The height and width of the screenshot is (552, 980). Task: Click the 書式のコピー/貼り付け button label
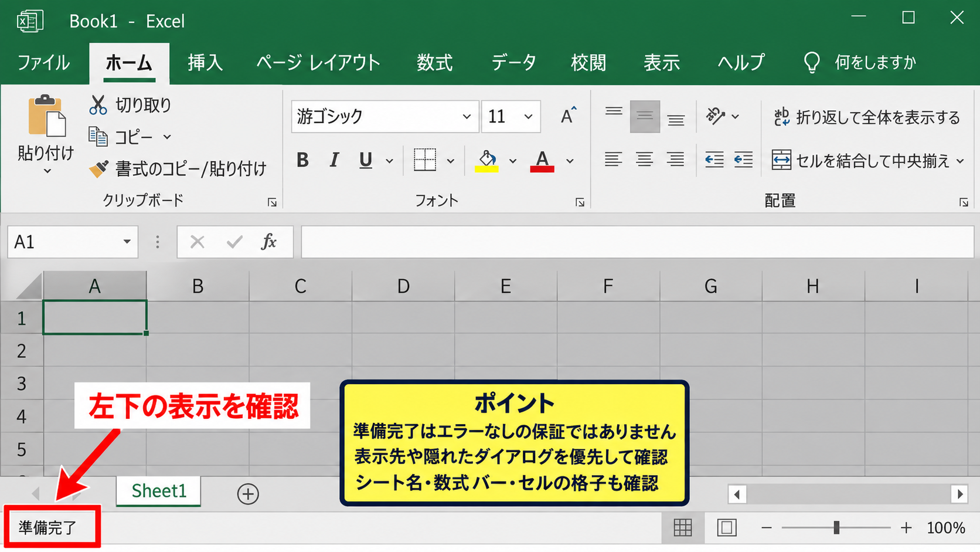click(x=191, y=169)
